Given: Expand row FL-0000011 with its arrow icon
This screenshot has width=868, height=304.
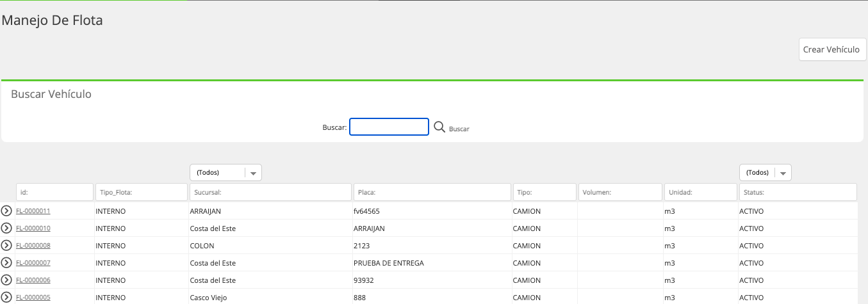Looking at the screenshot, I should [x=7, y=211].
